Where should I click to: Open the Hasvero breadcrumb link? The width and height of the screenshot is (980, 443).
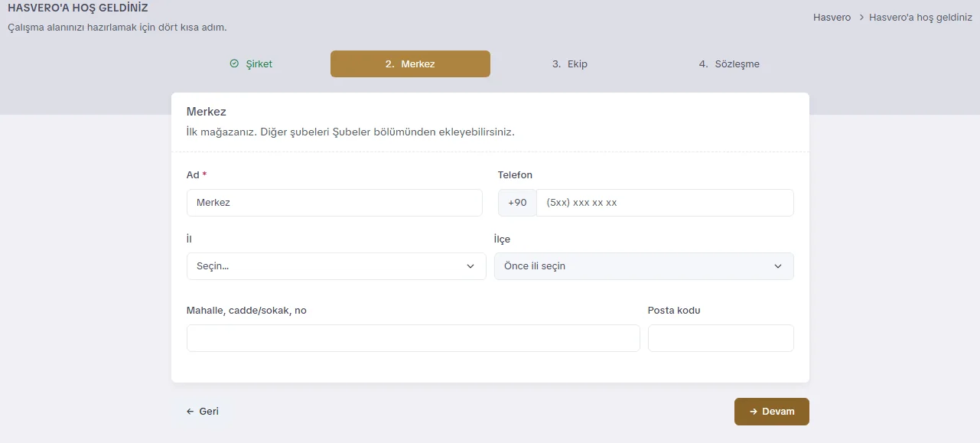coord(832,17)
